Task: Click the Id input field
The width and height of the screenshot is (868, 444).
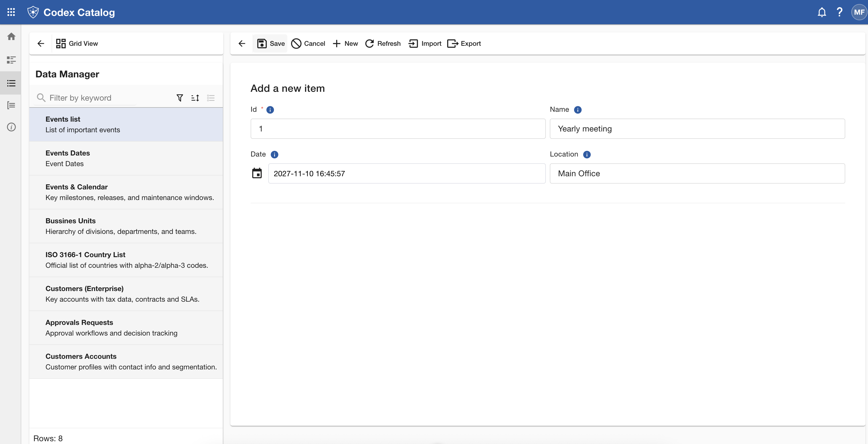Action: pyautogui.click(x=398, y=129)
